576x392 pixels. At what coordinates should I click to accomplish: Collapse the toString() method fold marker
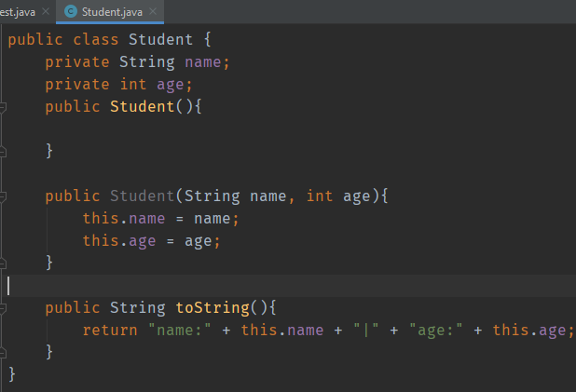(3, 308)
